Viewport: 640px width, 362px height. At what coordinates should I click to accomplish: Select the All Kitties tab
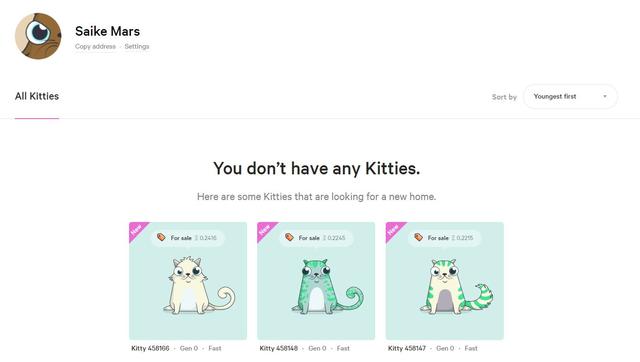point(37,96)
